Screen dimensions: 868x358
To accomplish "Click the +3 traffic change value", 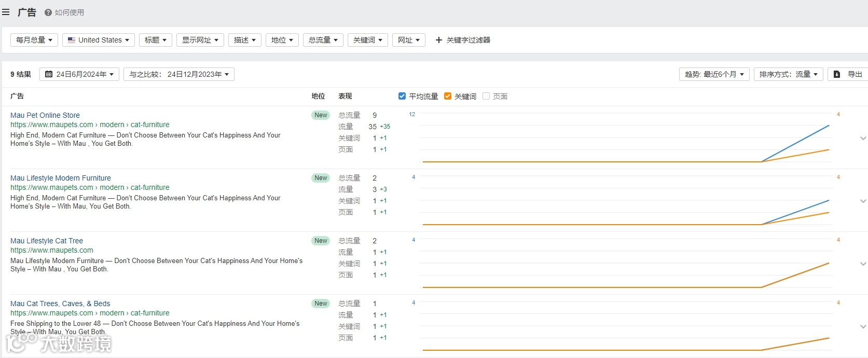I will (383, 189).
